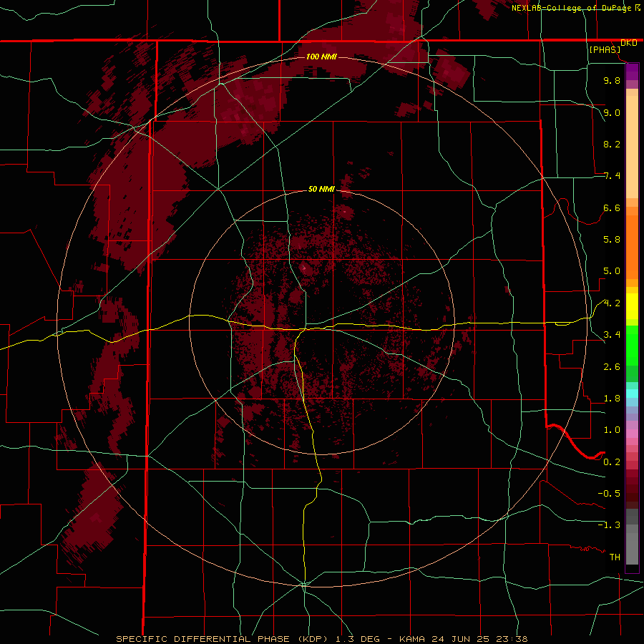Click the 8.2 scale value
This screenshot has height=644, width=644.
point(612,144)
